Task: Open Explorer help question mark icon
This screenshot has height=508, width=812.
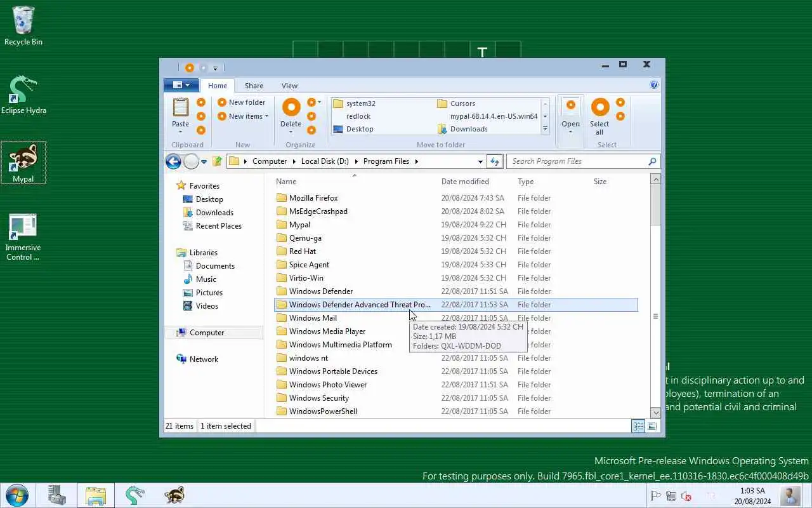Action: pyautogui.click(x=654, y=84)
